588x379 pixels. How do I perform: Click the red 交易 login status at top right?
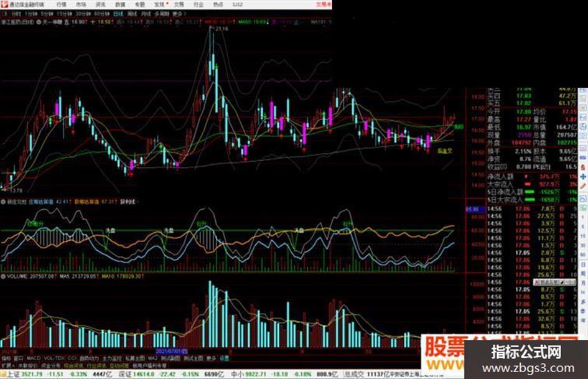tap(324, 4)
